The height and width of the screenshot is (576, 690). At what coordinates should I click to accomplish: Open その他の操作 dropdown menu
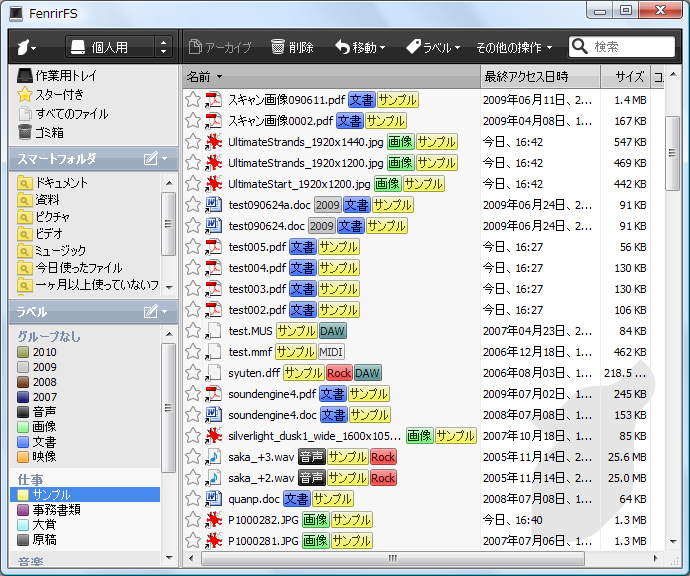tap(514, 47)
